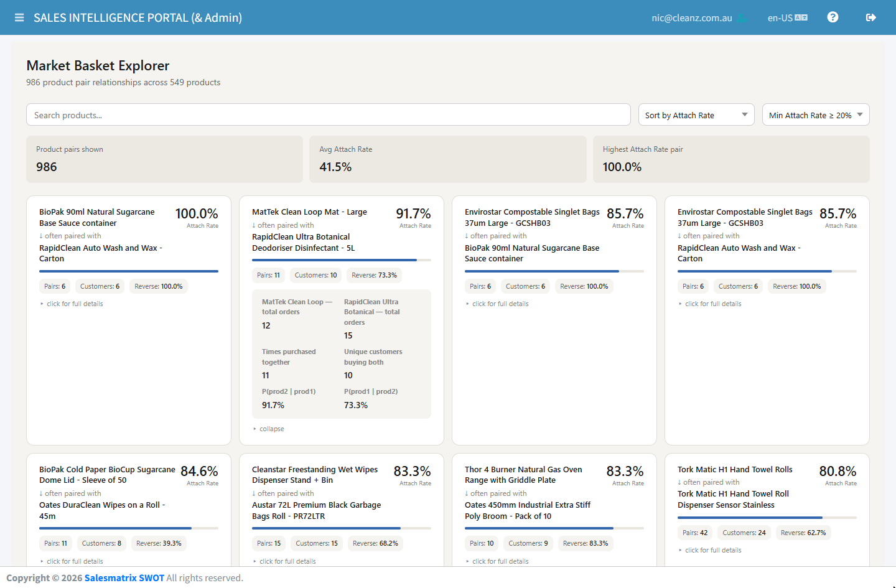The image size is (896, 588).
Task: Click 'Customers: 9' badge on Thor card
Action: point(528,543)
